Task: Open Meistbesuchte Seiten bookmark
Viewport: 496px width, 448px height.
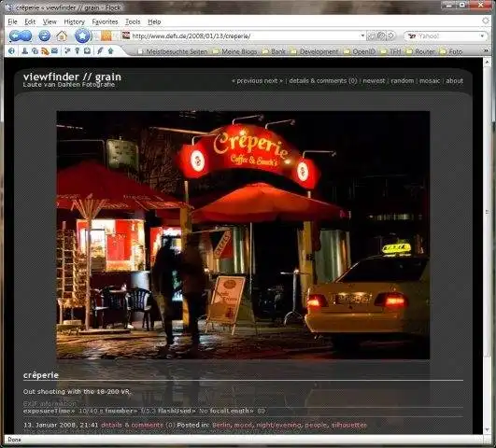Action: [173, 51]
